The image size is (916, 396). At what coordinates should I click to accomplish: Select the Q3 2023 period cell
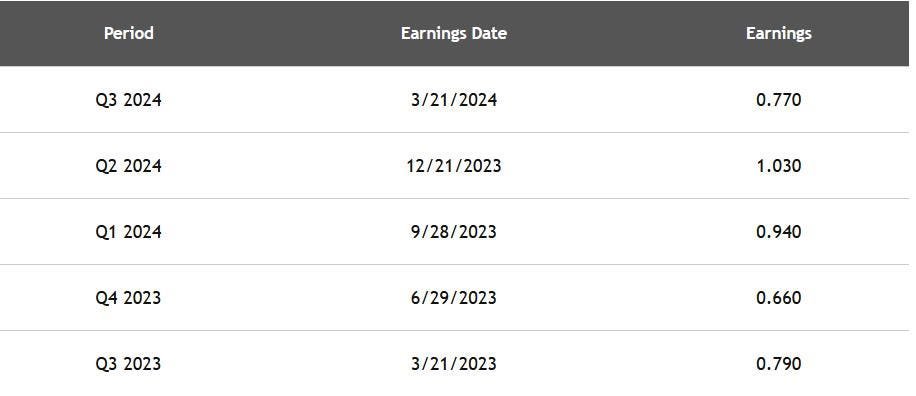(x=129, y=364)
